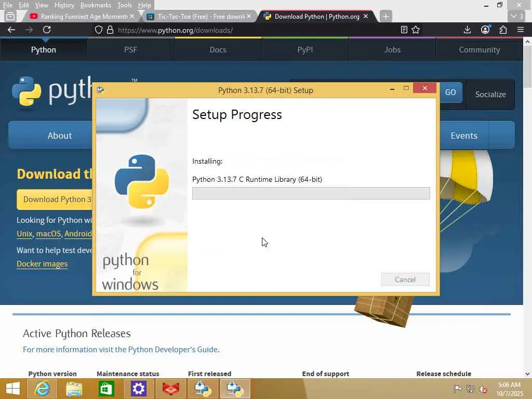Expand the list all tabs dropdown

517,16
